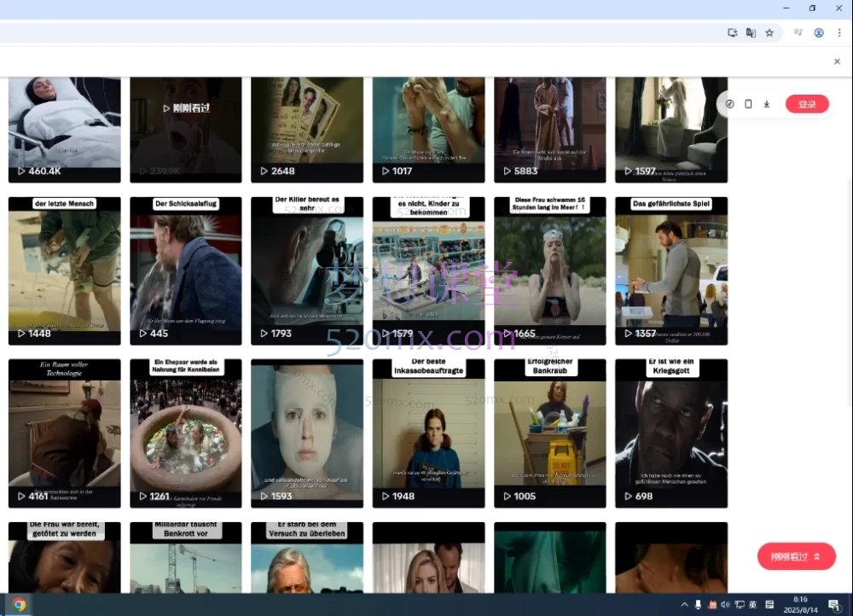
Task: Play the 'Das gefährlichste Spiel' video
Action: point(671,270)
